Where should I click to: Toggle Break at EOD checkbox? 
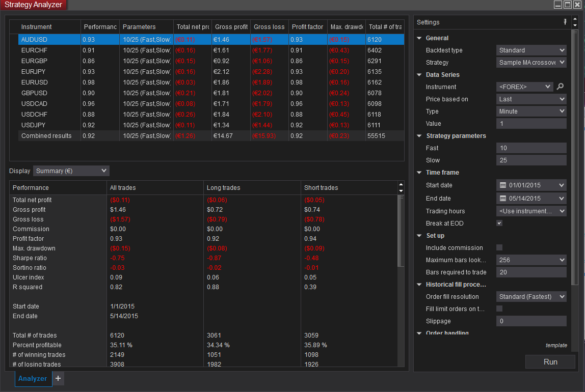click(x=499, y=223)
